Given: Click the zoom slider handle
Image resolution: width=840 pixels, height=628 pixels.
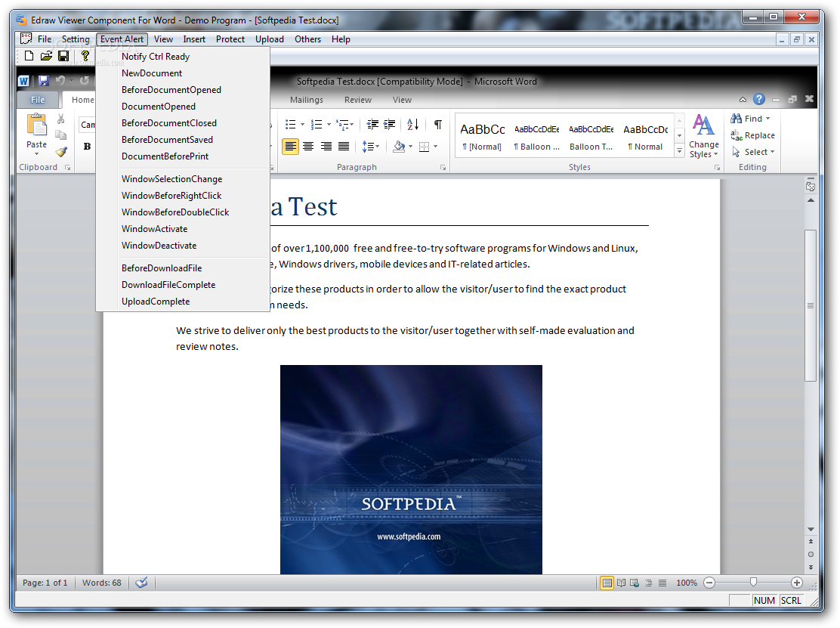Looking at the screenshot, I should pos(753,583).
